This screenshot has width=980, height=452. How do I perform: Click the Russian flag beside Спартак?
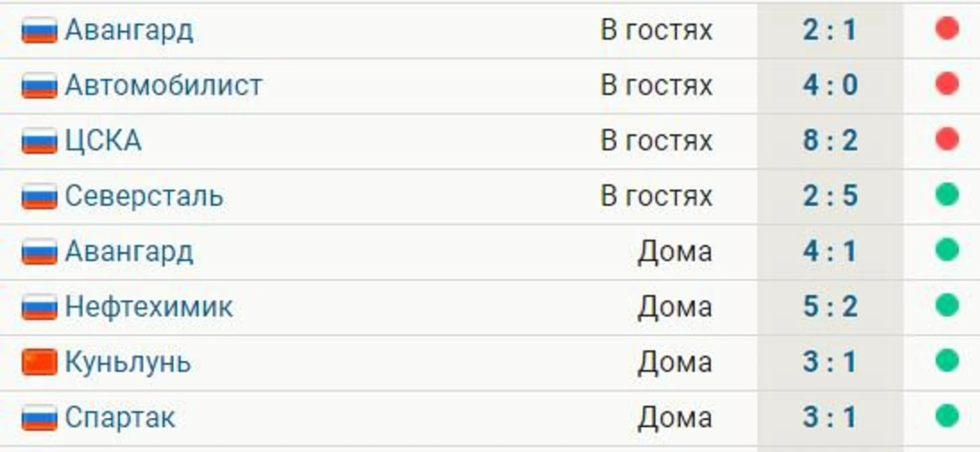39,418
